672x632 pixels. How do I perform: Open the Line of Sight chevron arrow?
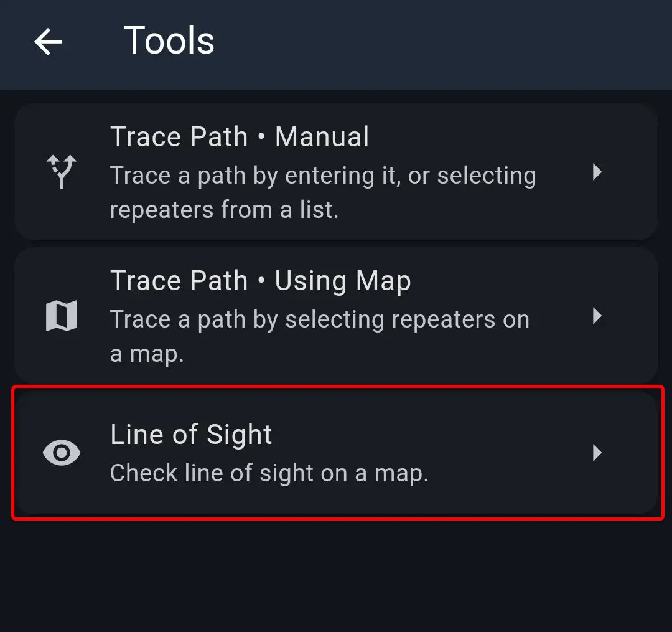click(597, 453)
